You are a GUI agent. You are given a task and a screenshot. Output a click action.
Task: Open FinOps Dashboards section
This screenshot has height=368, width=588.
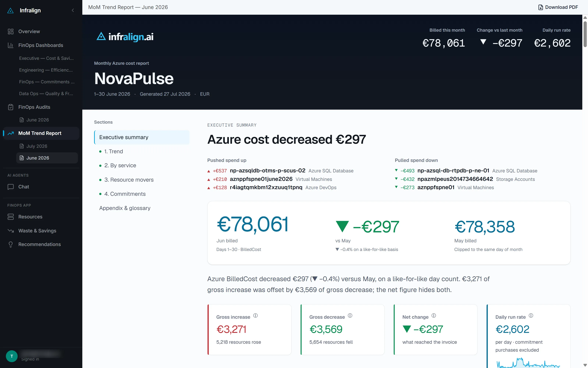pyautogui.click(x=41, y=45)
